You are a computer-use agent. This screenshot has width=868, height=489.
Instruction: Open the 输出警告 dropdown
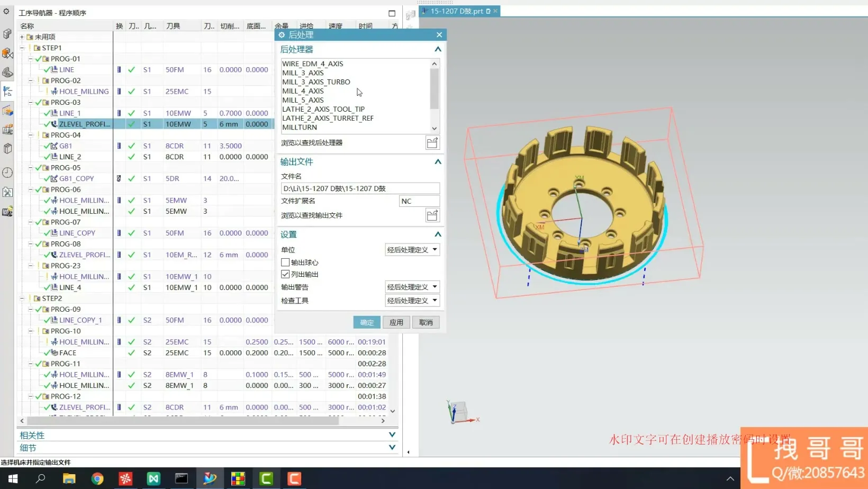click(412, 287)
